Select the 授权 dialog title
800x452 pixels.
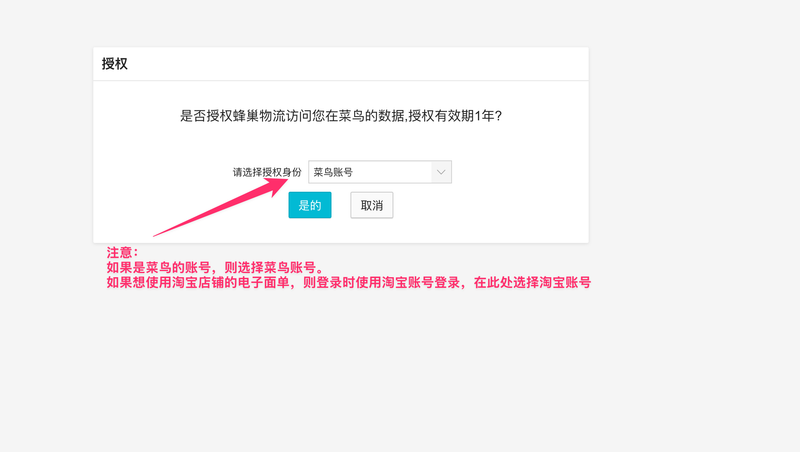(x=115, y=64)
